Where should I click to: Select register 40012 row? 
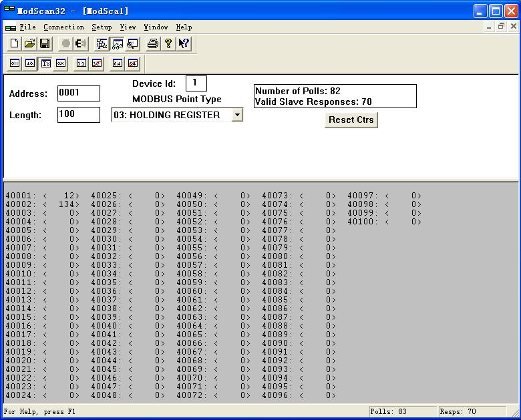point(43,291)
